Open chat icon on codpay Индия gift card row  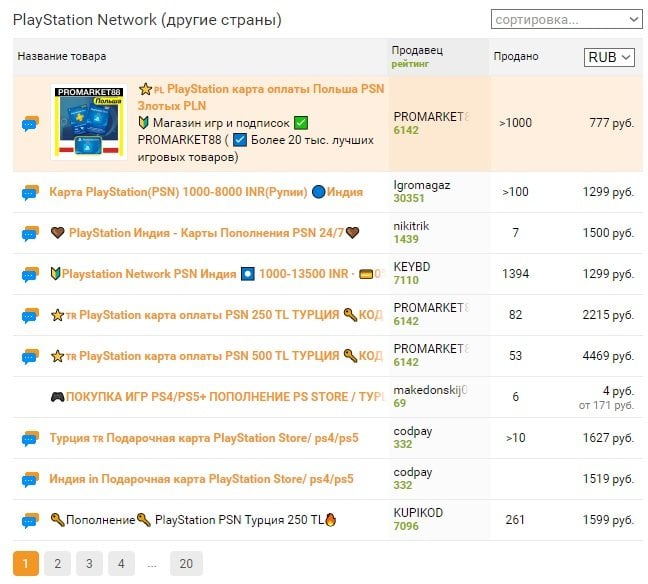tap(30, 479)
